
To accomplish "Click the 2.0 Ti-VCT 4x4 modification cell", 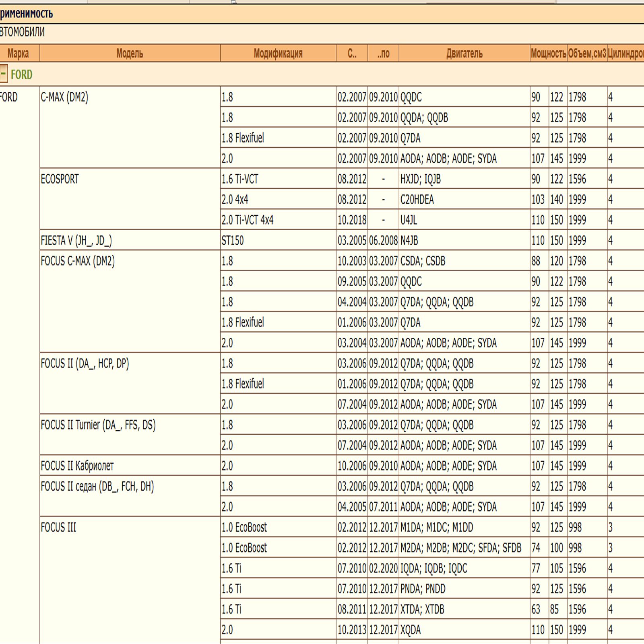I will coord(247,220).
